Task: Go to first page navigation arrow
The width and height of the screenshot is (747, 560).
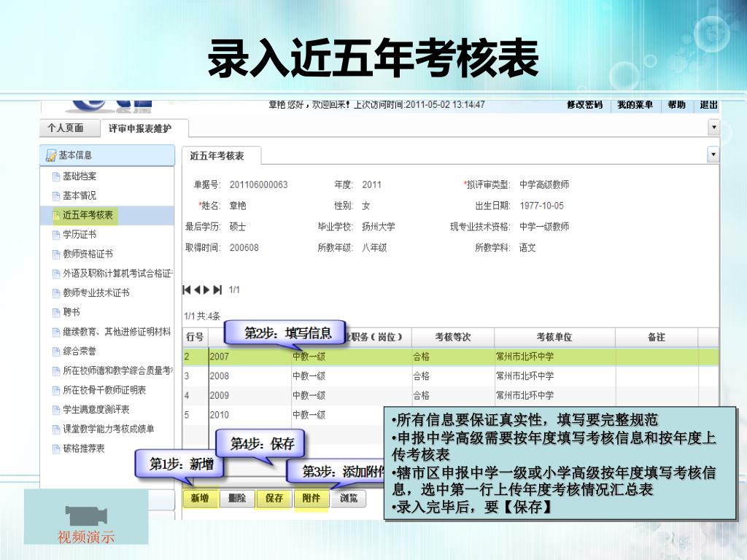Action: point(187,289)
